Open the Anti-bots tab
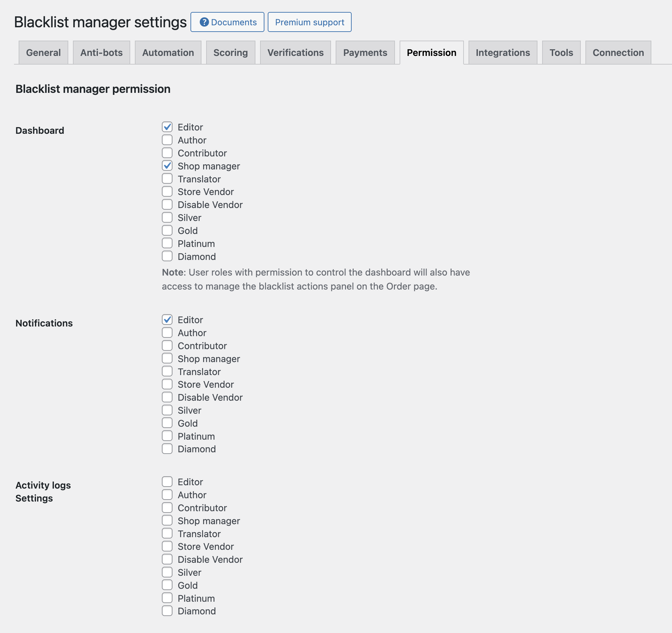Image resolution: width=672 pixels, height=633 pixels. click(x=102, y=53)
